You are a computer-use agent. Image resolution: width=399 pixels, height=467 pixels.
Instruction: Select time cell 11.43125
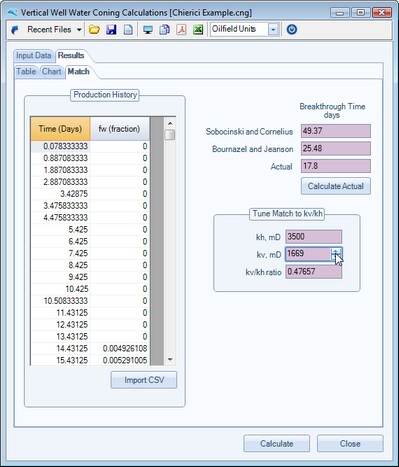click(60, 313)
